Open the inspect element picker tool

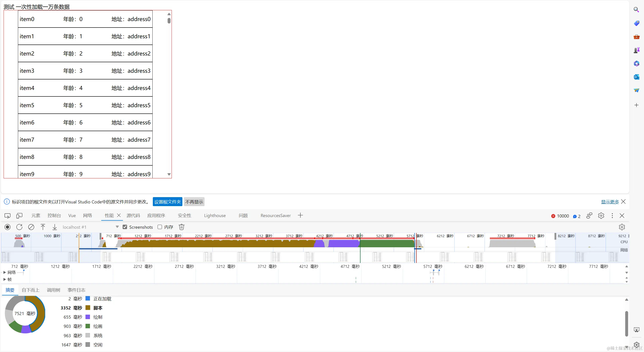click(x=8, y=215)
